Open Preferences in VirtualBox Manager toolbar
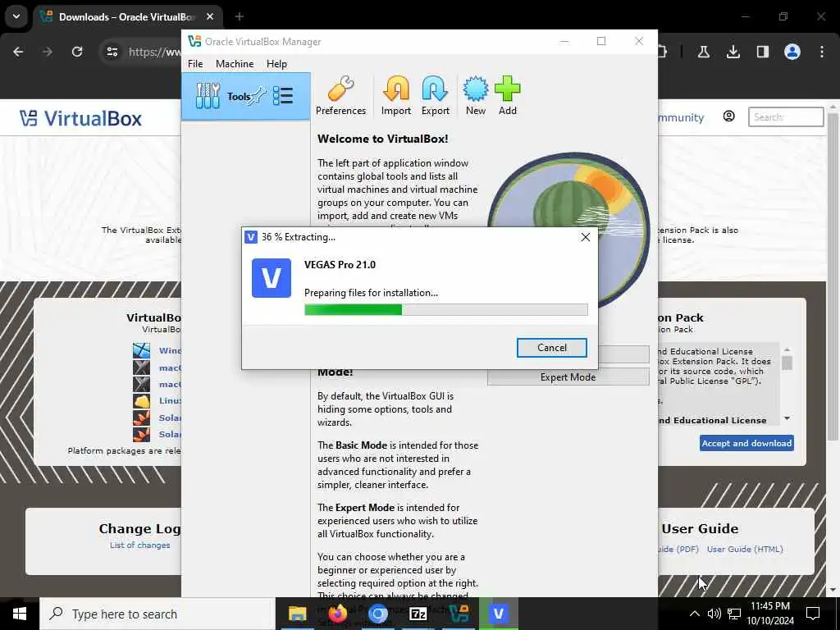 click(x=340, y=95)
